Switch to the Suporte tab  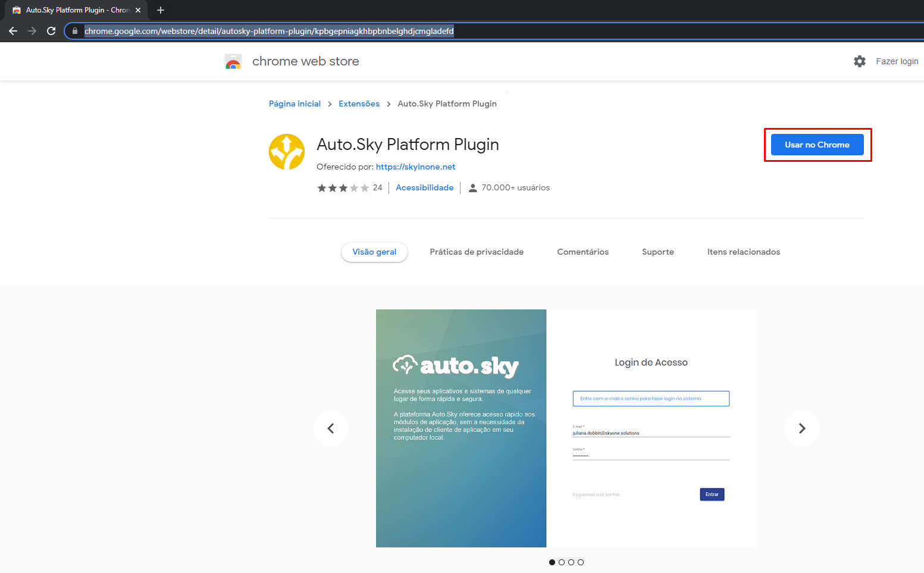click(x=658, y=252)
